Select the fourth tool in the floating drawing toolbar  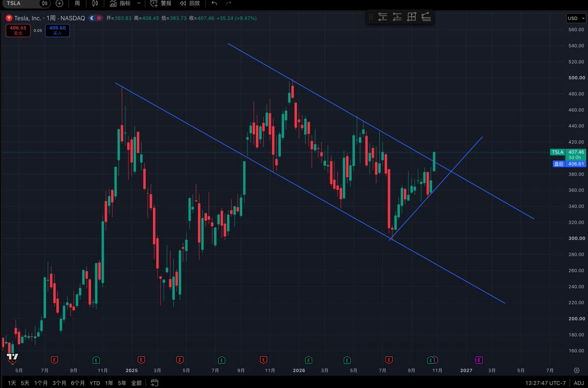coord(426,17)
